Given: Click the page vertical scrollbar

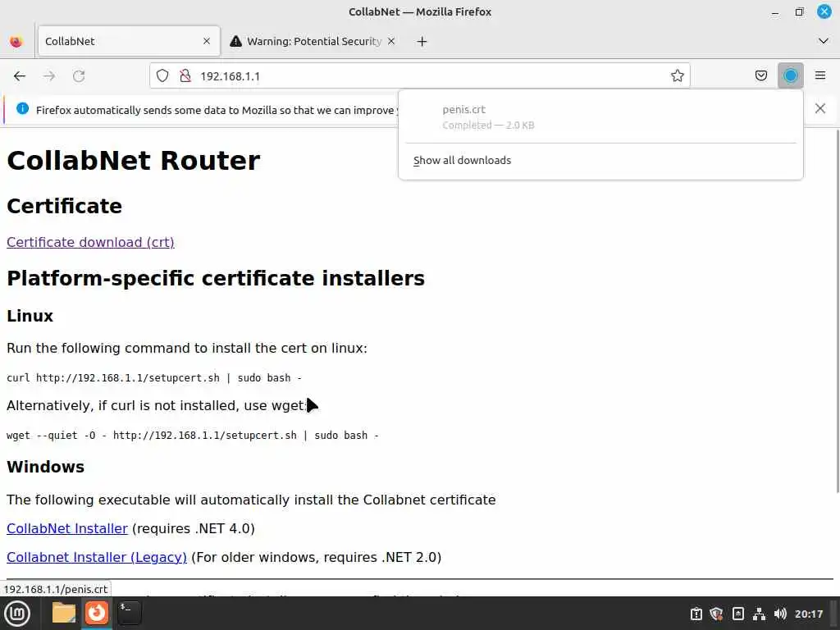Looking at the screenshot, I should coord(837,311).
